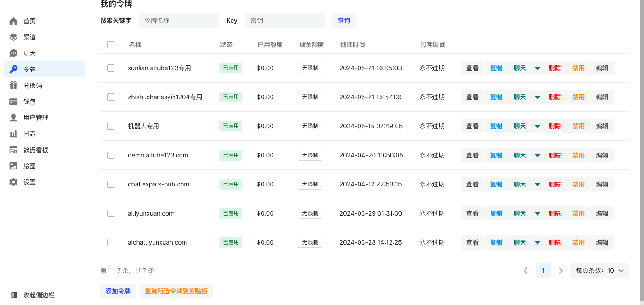Check the checkbox for xunlian.aitube123专用
The height and width of the screenshot is (305, 644).
111,68
